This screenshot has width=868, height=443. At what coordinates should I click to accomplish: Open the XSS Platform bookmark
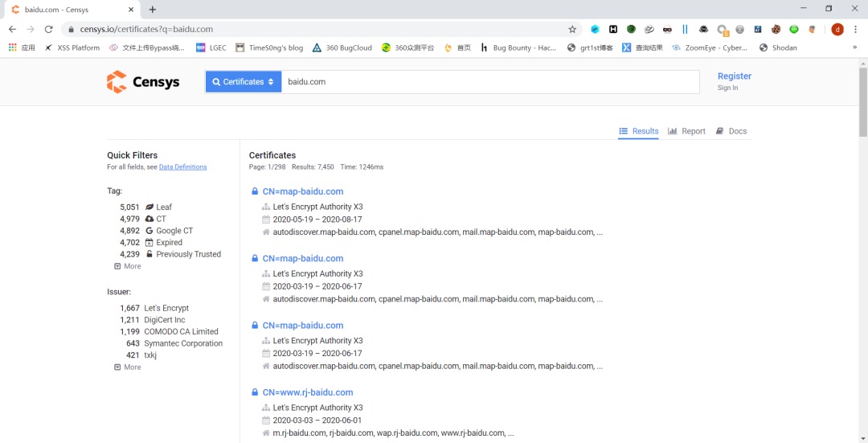72,47
